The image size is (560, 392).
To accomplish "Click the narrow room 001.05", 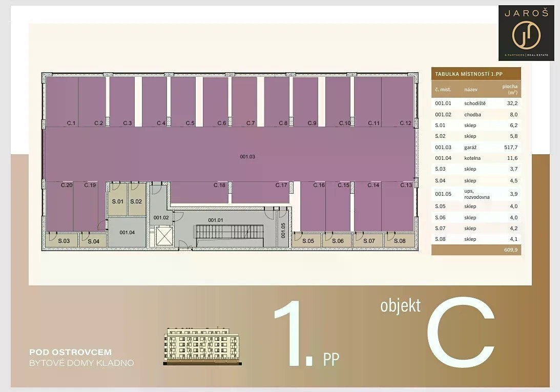I will (283, 232).
